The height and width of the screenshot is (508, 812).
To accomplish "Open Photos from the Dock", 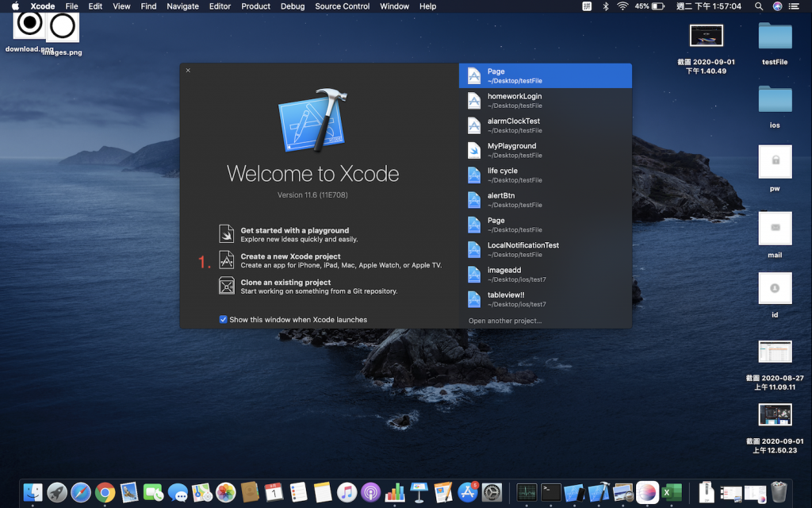I will (226, 492).
